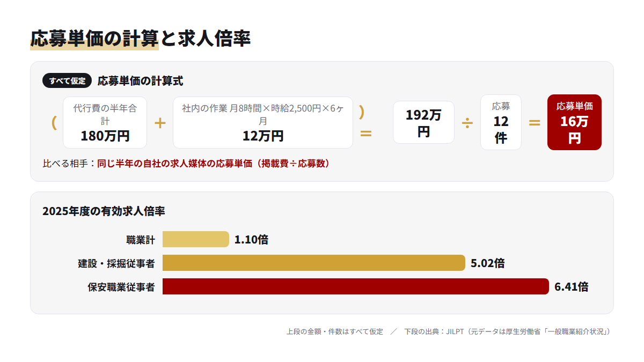Click the label 比べる相手：
This screenshot has width=644, height=362.
70,164
